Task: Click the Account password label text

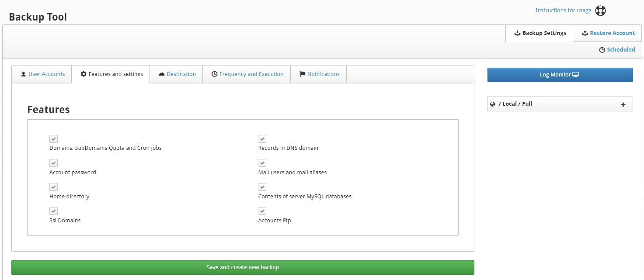Action: point(73,173)
